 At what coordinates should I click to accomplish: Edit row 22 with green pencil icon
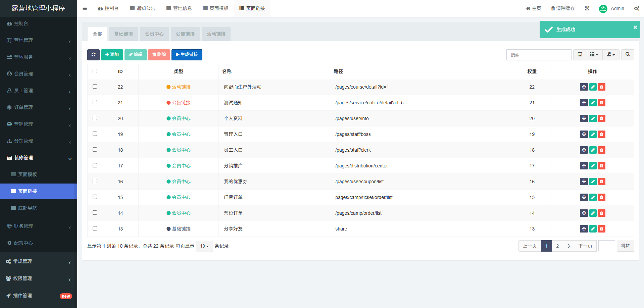coord(593,87)
